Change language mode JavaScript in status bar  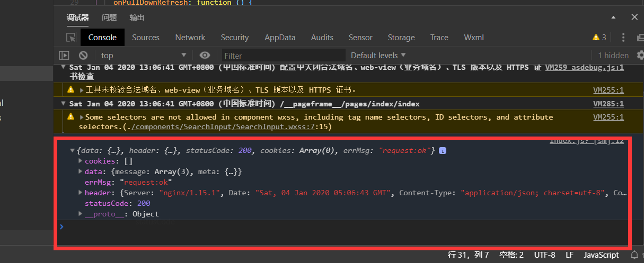pyautogui.click(x=601, y=255)
